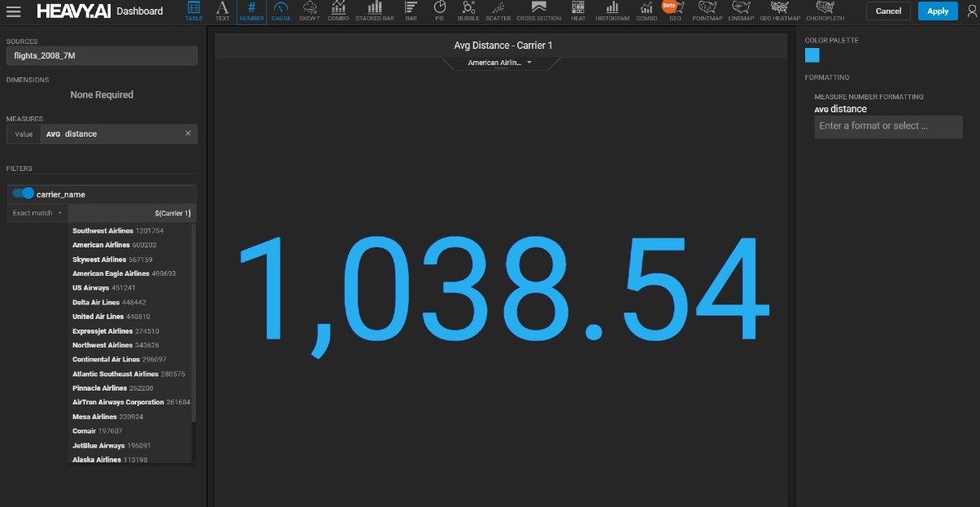Select the Bubble chart icon

pos(468,11)
